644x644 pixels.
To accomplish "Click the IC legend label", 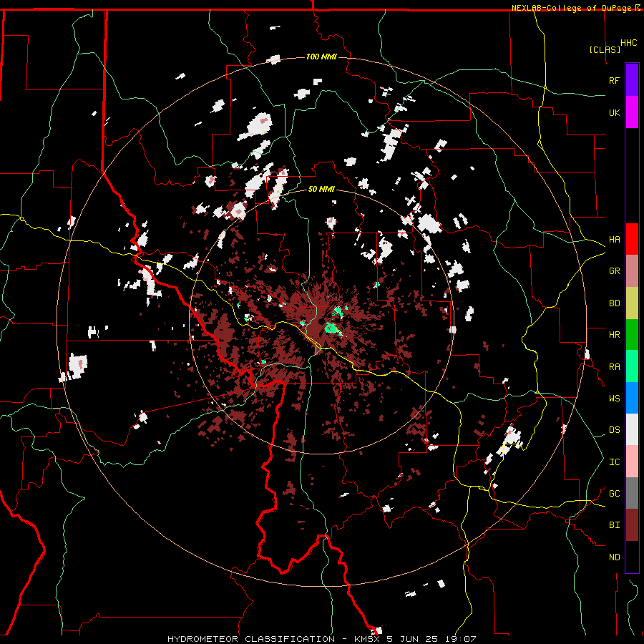I will [x=614, y=462].
